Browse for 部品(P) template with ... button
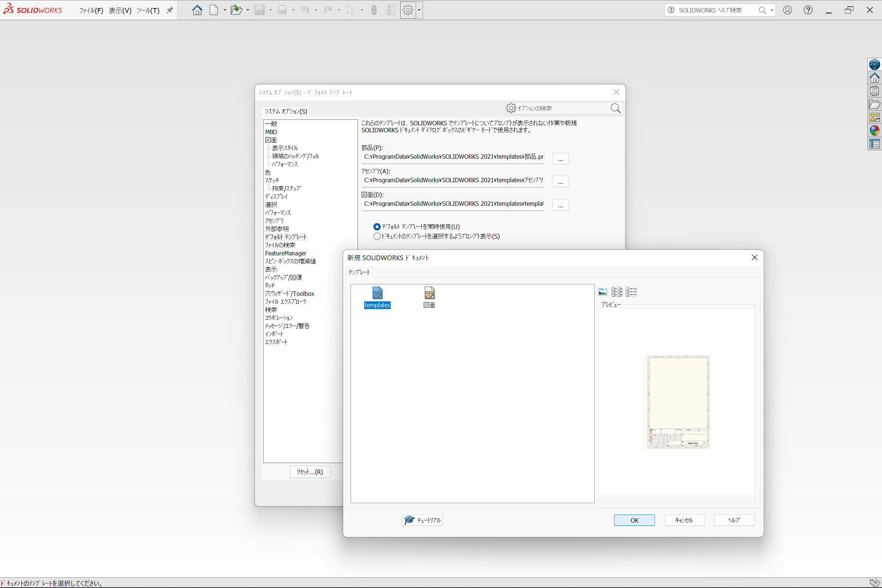 (x=560, y=159)
